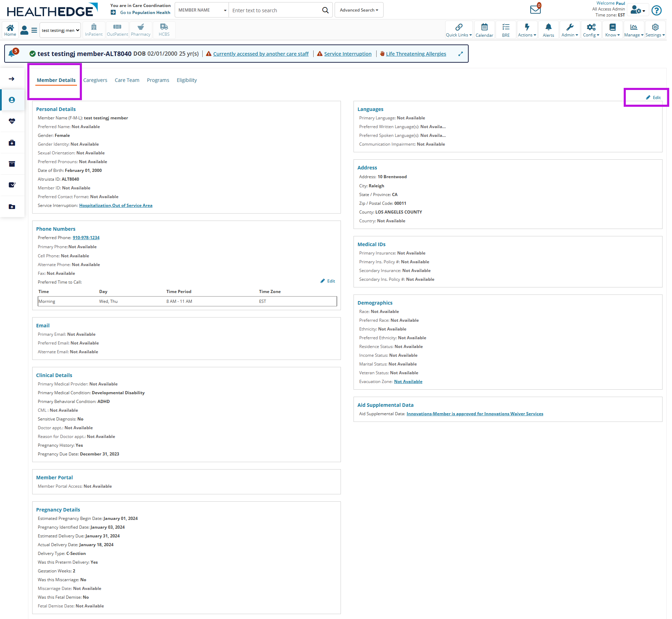The width and height of the screenshot is (672, 619).
Task: Click the search magnifier icon
Action: point(325,10)
